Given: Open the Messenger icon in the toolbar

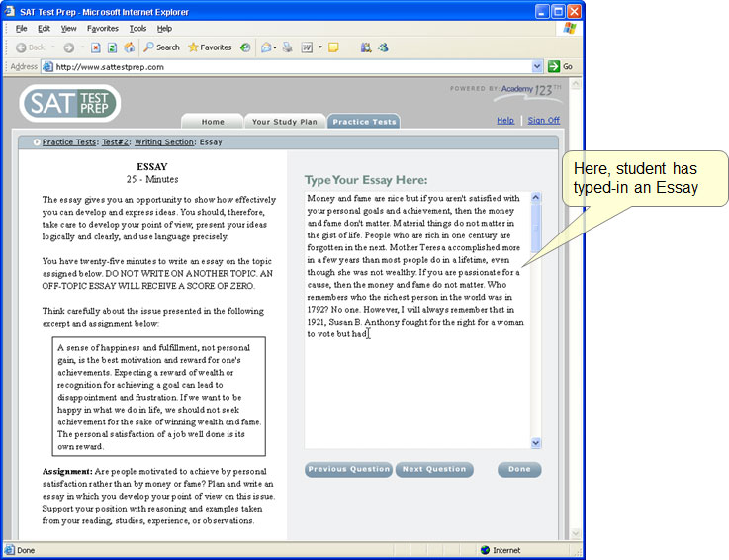Looking at the screenshot, I should pyautogui.click(x=383, y=47).
